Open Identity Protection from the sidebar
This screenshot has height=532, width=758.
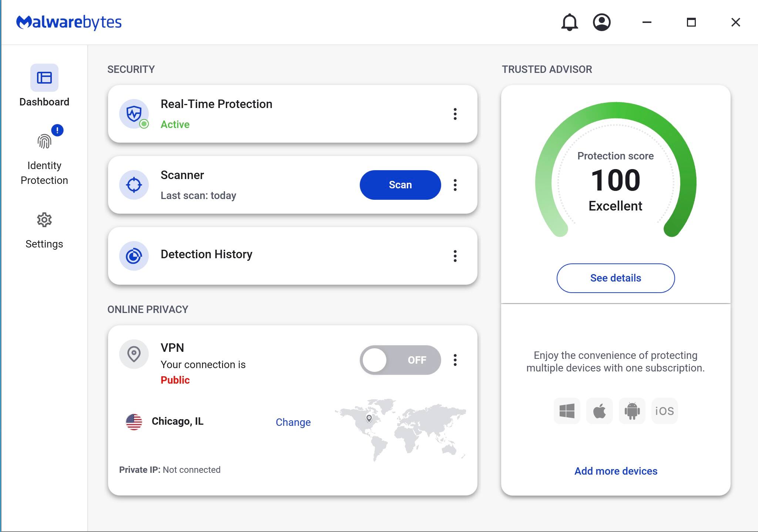point(44,148)
